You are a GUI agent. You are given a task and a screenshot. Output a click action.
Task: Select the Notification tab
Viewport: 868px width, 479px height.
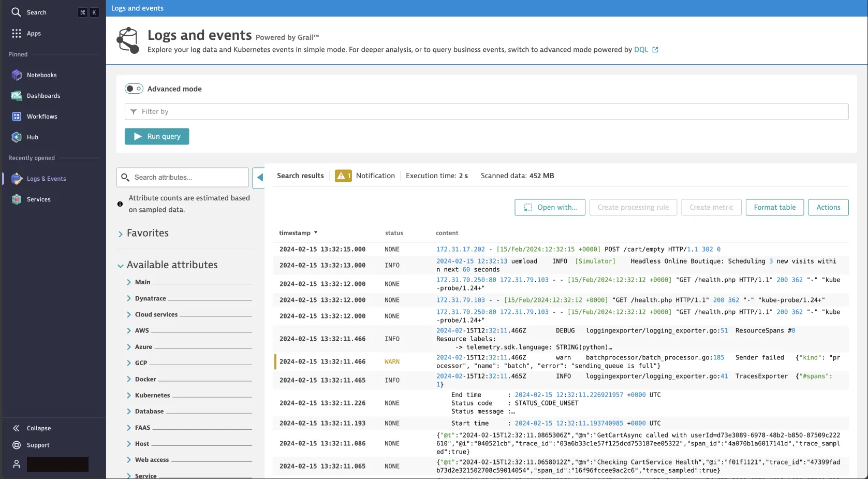[x=375, y=176]
